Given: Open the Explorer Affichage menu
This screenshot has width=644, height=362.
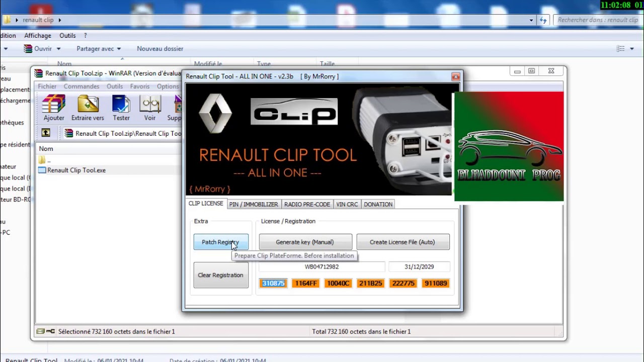Looking at the screenshot, I should [38, 36].
